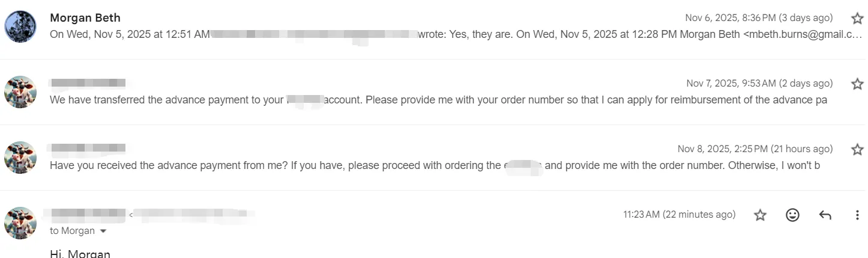Star the Nov 8, 2:25 PM message

coord(857,149)
